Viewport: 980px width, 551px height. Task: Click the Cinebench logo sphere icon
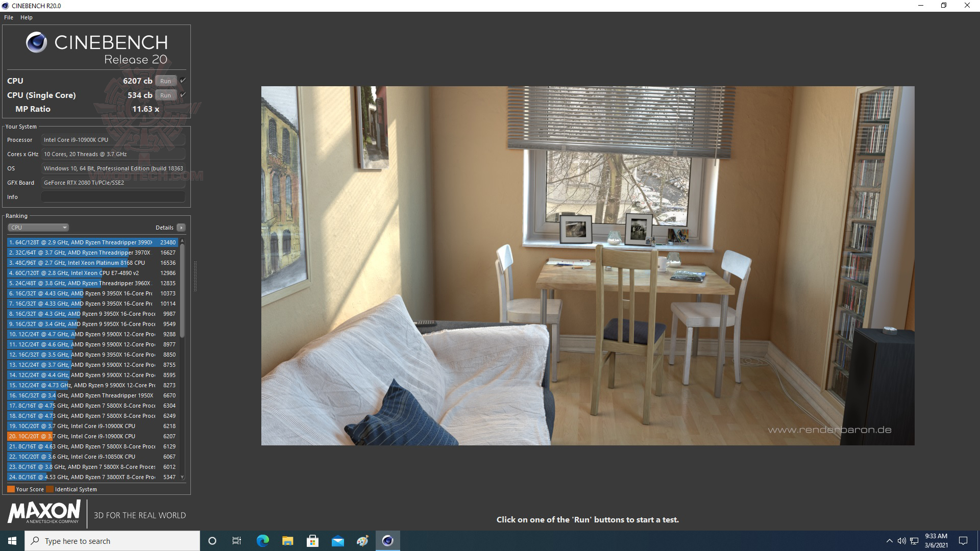(36, 42)
